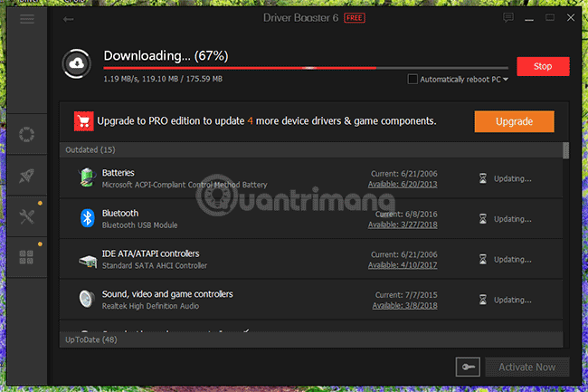588x392 pixels.
Task: Click the hourglass icon in Bluetooth row
Action: click(483, 219)
